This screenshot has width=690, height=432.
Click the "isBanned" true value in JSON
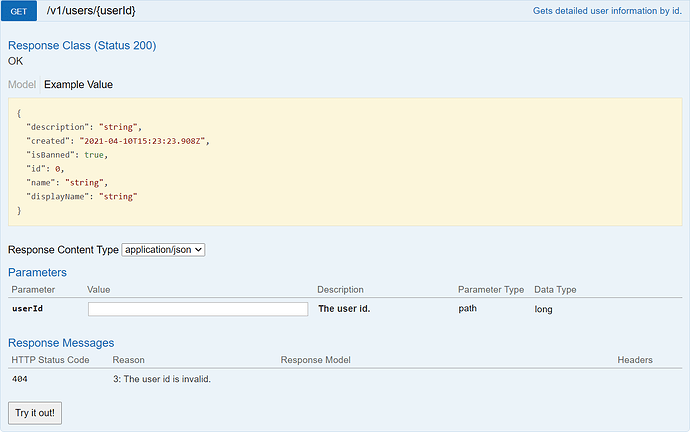94,155
